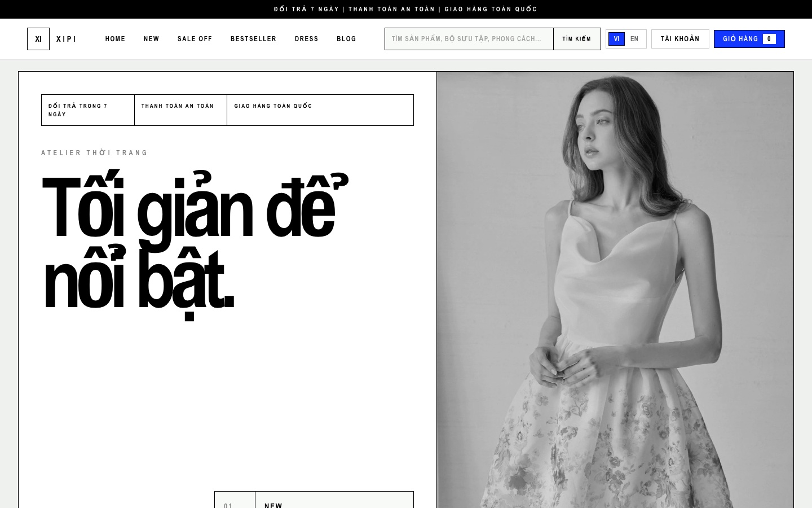Screen dimensions: 812x508
Task: Open the HOME menu item
Action: coord(115,39)
